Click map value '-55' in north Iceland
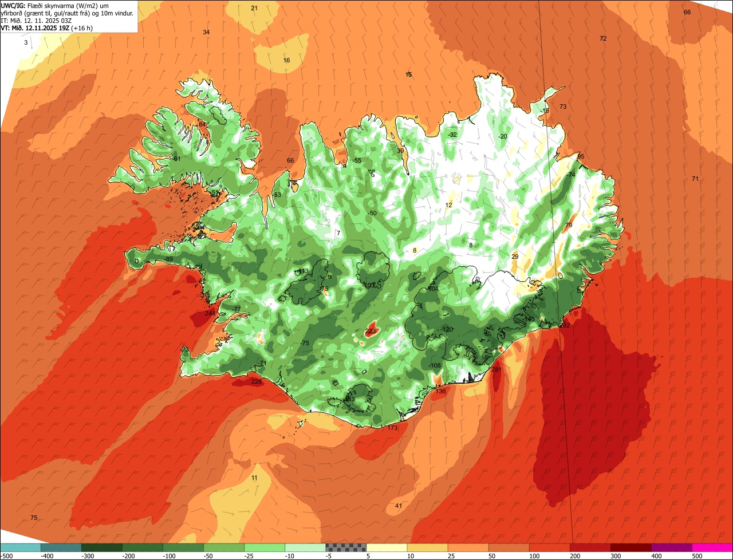The height and width of the screenshot is (560, 733). pyautogui.click(x=357, y=160)
